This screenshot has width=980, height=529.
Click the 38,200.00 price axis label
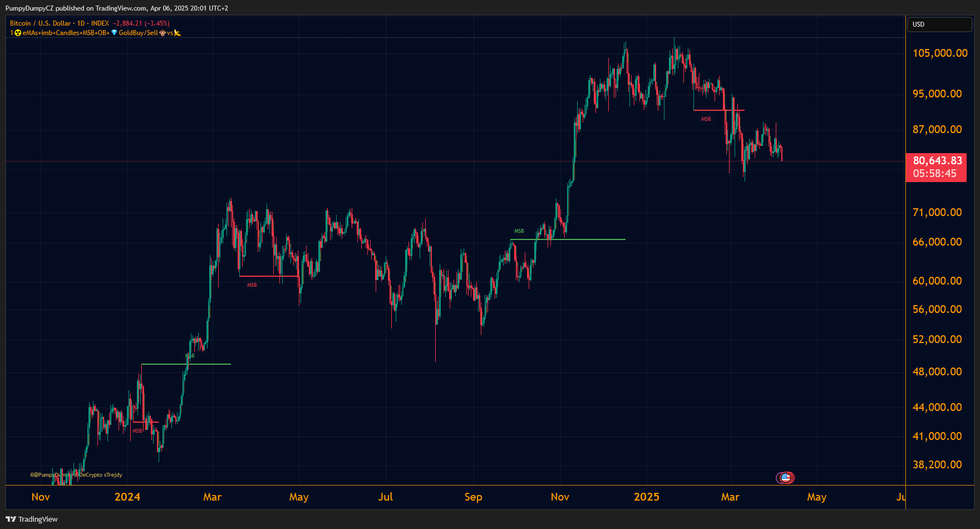click(x=937, y=464)
